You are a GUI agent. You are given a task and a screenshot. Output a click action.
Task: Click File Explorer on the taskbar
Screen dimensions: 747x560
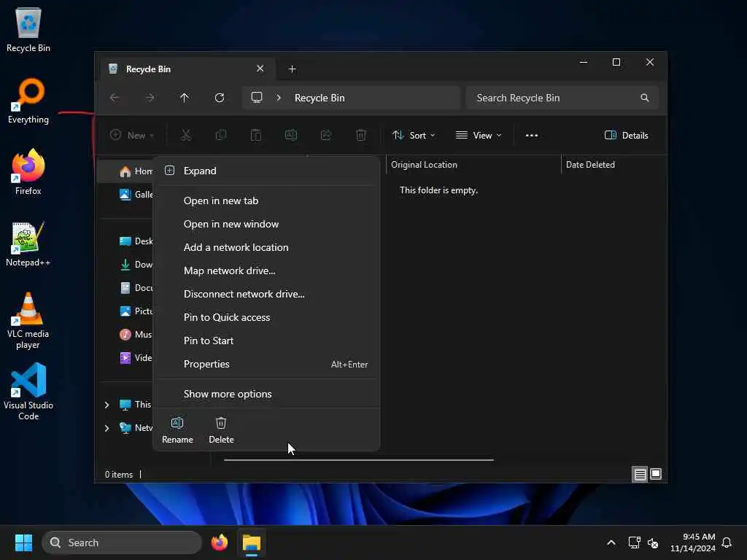tap(252, 542)
